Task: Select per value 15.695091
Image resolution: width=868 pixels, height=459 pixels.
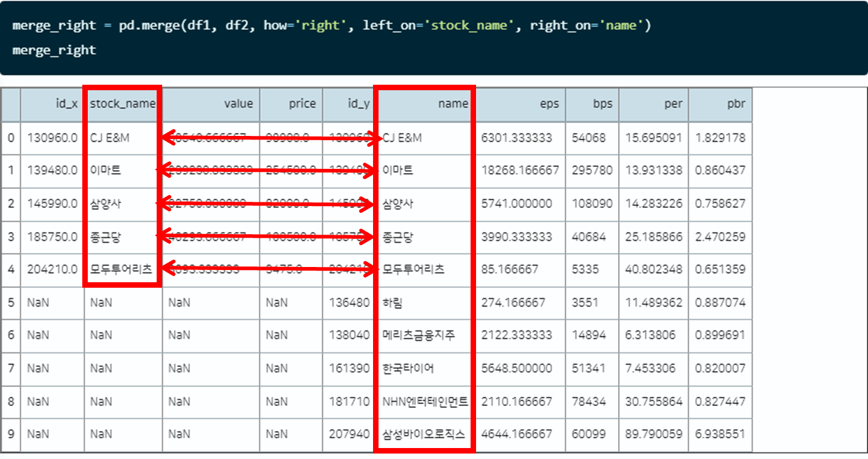Action: click(x=654, y=138)
